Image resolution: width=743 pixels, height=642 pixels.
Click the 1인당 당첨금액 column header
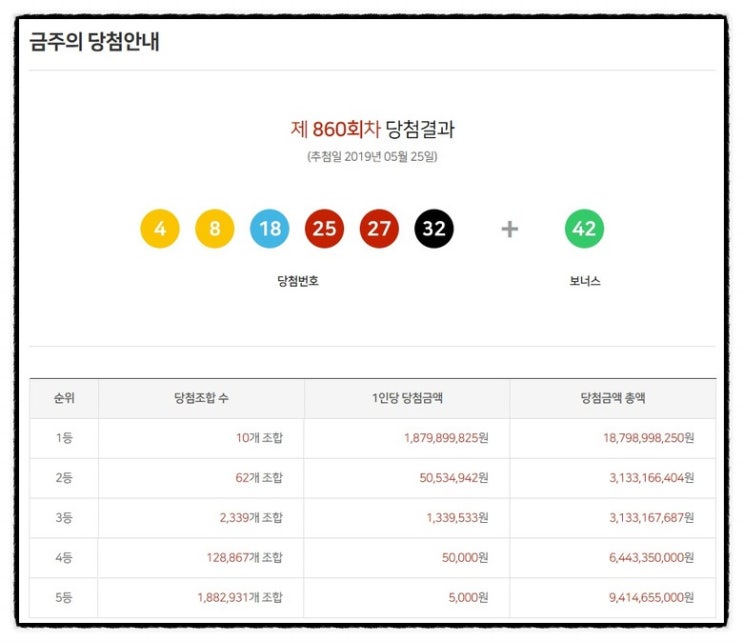pos(407,398)
